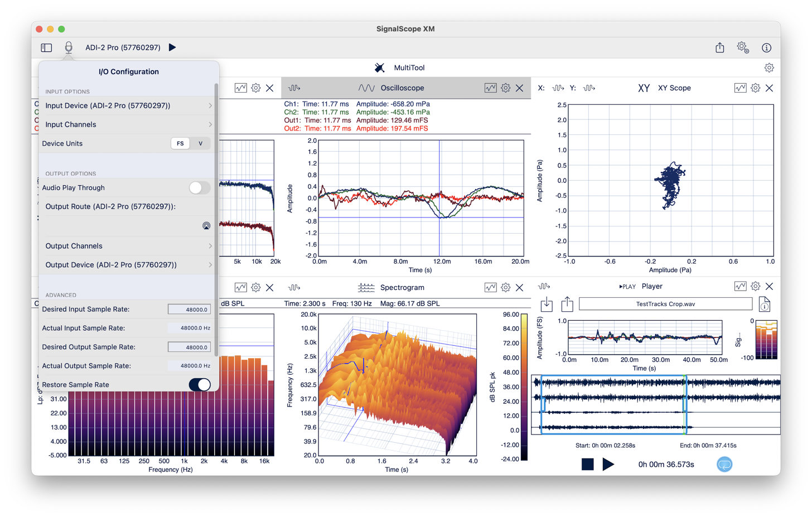The height and width of the screenshot is (517, 812).
Task: Open Spectrogram settings gear
Action: (x=505, y=287)
